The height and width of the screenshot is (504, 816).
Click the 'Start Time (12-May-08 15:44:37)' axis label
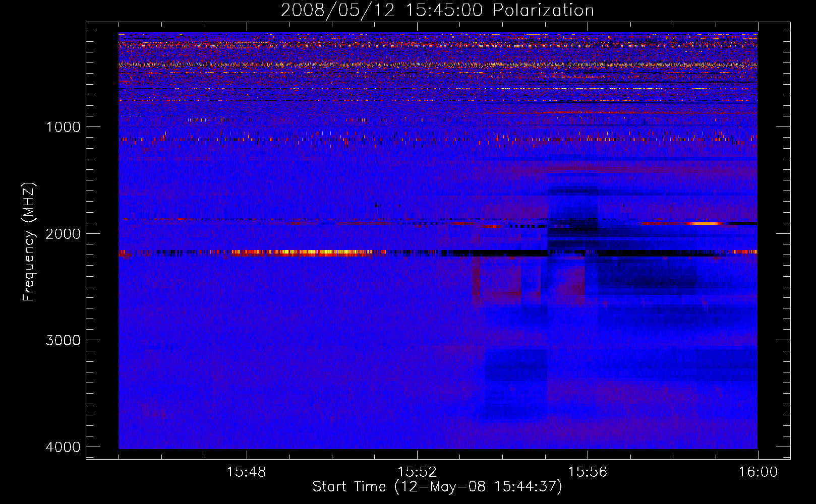[437, 487]
